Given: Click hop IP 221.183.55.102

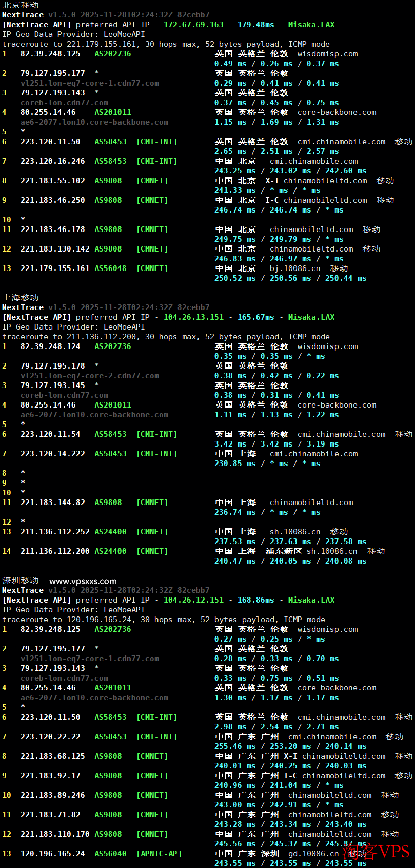Looking at the screenshot, I should [x=53, y=181].
